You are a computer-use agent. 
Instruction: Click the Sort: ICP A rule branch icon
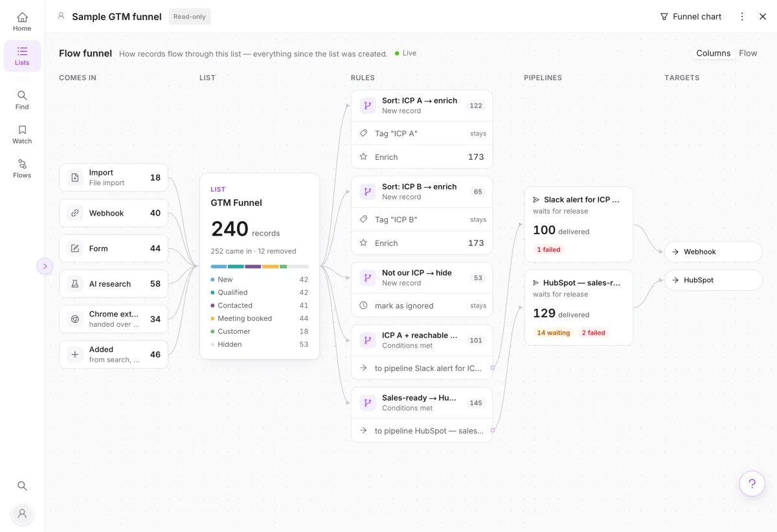pos(368,105)
